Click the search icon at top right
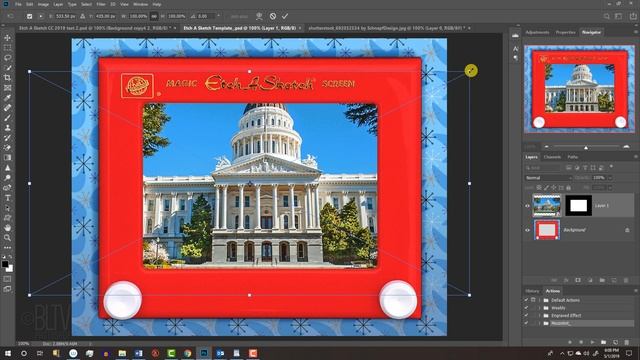Viewport: 640px width, 360px height. (x=607, y=16)
